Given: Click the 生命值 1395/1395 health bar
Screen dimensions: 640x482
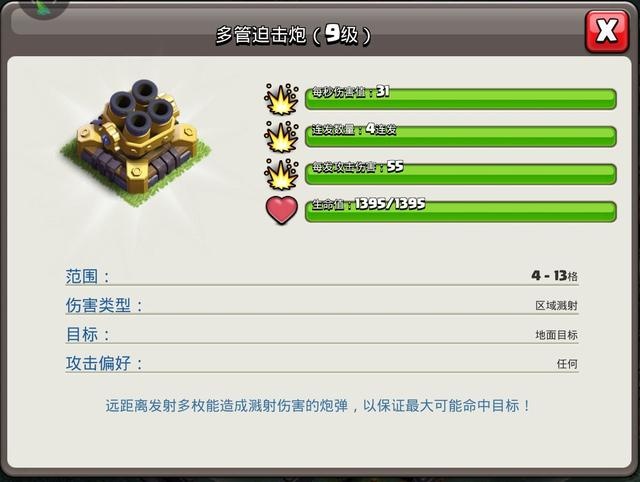Looking at the screenshot, I should point(460,211).
